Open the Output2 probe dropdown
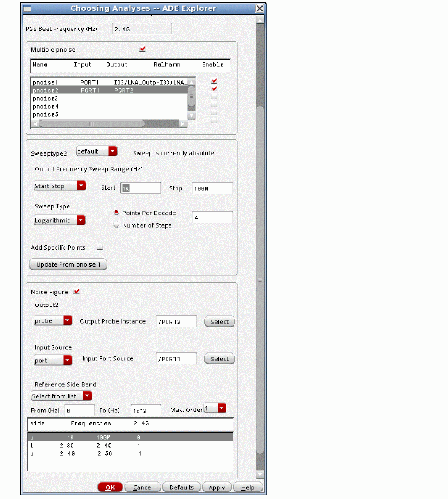Image resolution: width=448 pixels, height=499 pixels. [53, 320]
